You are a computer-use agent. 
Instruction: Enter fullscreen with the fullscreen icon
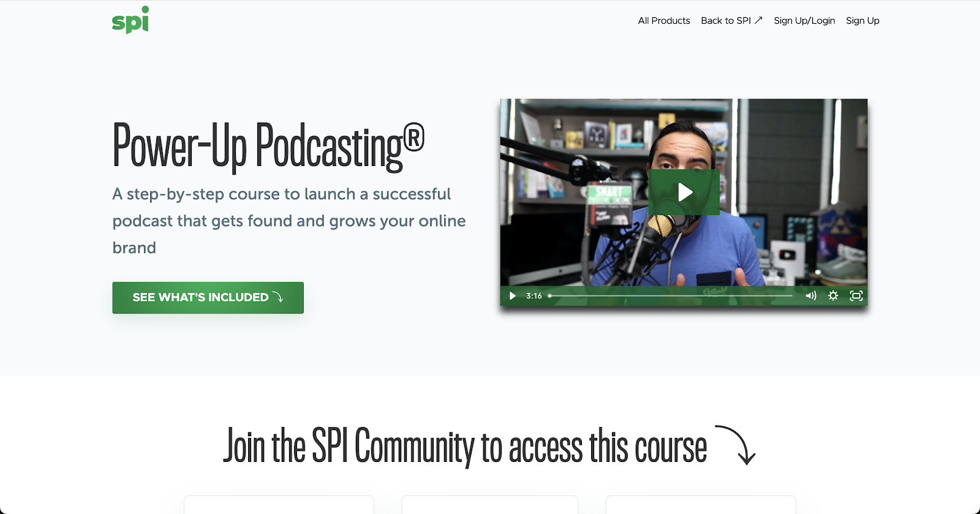856,296
